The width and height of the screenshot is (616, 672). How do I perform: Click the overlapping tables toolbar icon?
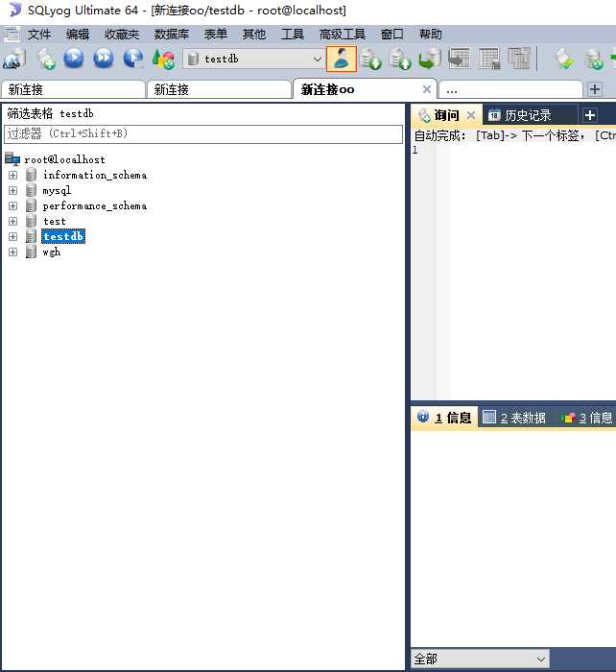[519, 59]
